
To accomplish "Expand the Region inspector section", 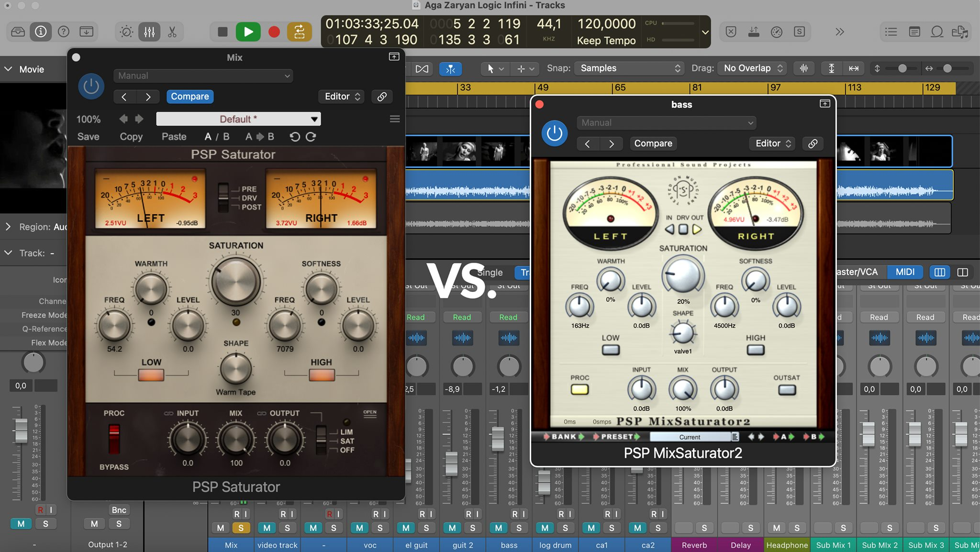I will [8, 227].
